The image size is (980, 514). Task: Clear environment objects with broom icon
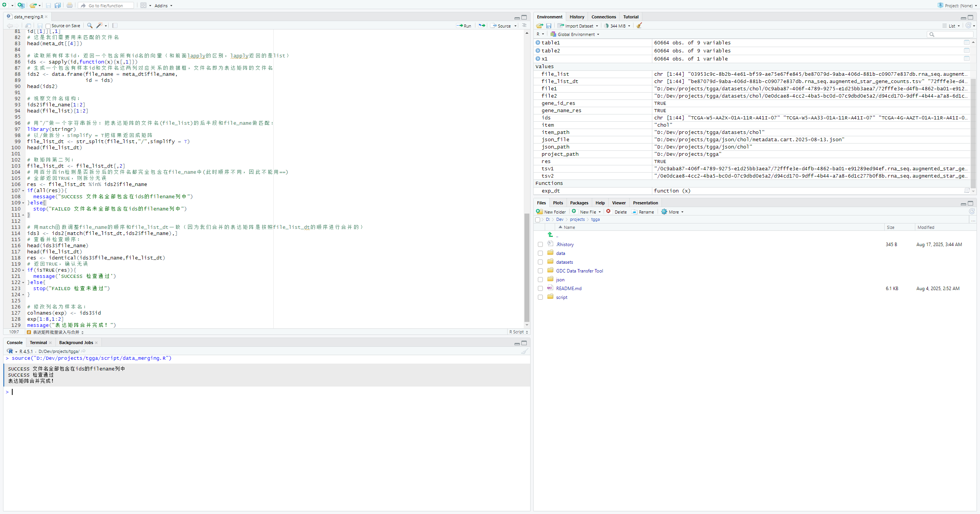639,26
